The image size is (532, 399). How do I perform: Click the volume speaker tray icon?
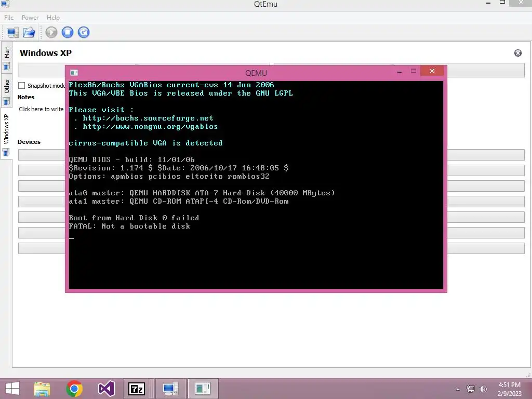point(483,389)
